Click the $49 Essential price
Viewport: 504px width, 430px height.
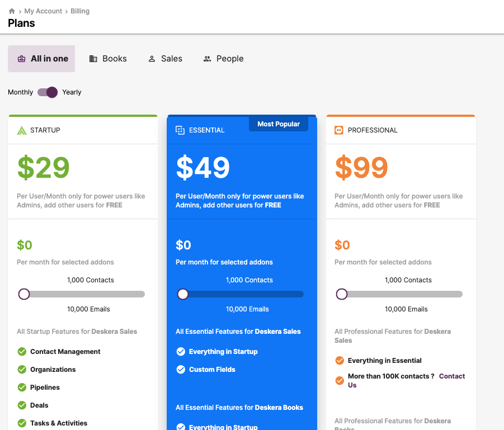point(203,167)
